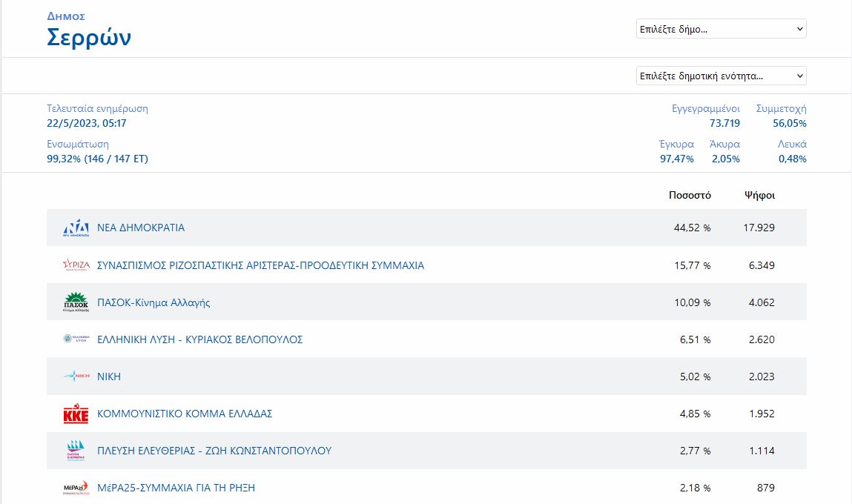The height and width of the screenshot is (504, 852).
Task: Expand the 'Επιλέξτε δημοτική ενότητα...' dropdown
Action: click(721, 76)
